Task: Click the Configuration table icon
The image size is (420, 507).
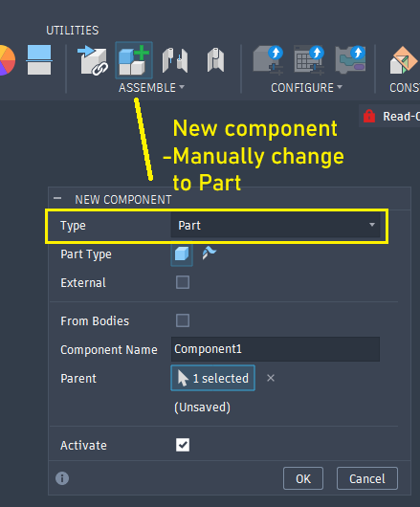Action: [x=309, y=60]
